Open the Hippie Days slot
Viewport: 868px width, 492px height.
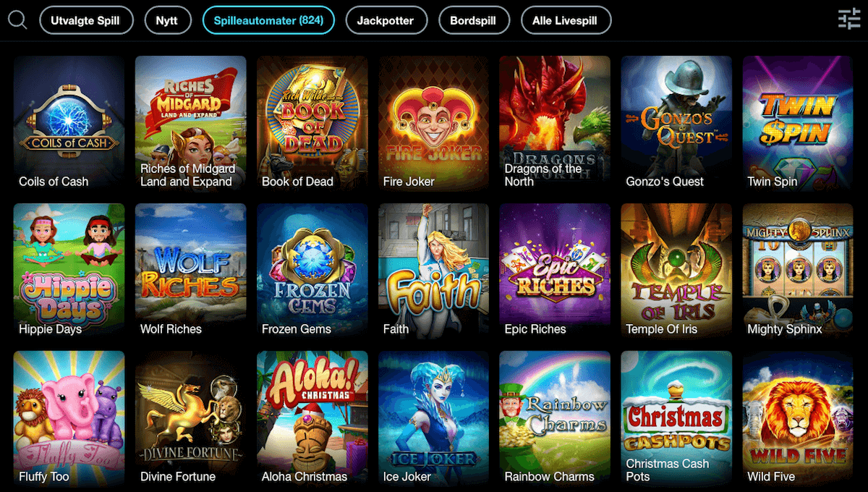69,273
